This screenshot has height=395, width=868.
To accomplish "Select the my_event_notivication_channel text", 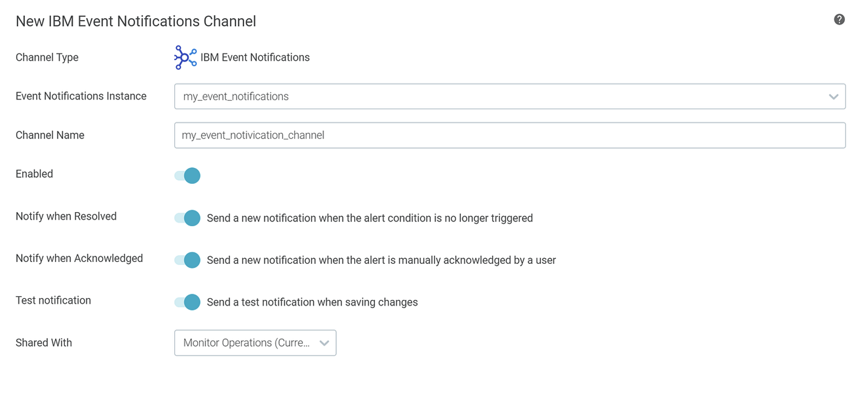I will point(253,135).
